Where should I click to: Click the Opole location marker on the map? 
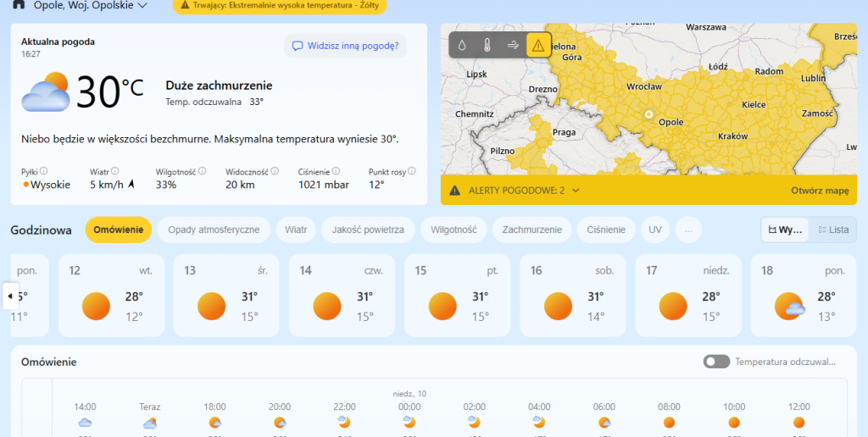(648, 114)
